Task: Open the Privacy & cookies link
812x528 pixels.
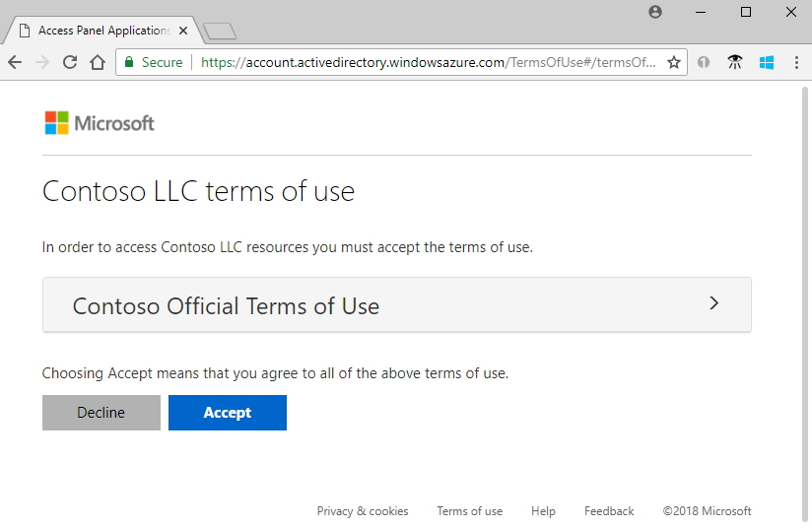Action: tap(363, 511)
